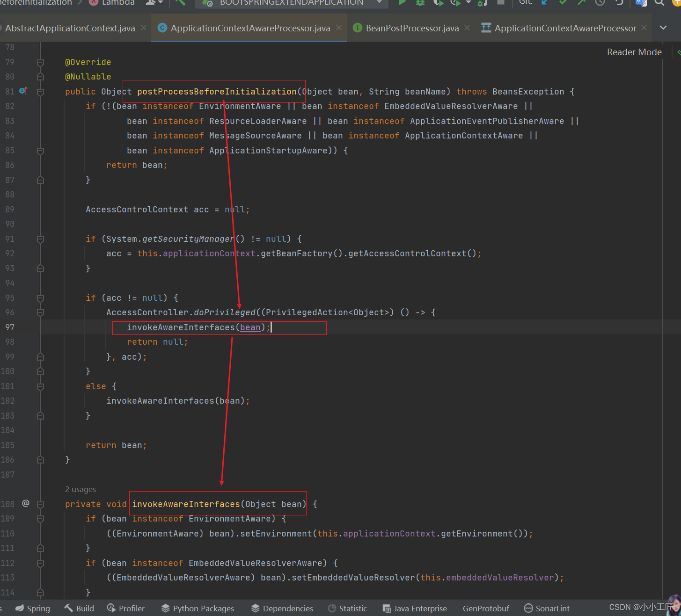Collapse the postProcessBeforeInitialization method at line 81
Screen dimensions: 681x616
click(41, 92)
